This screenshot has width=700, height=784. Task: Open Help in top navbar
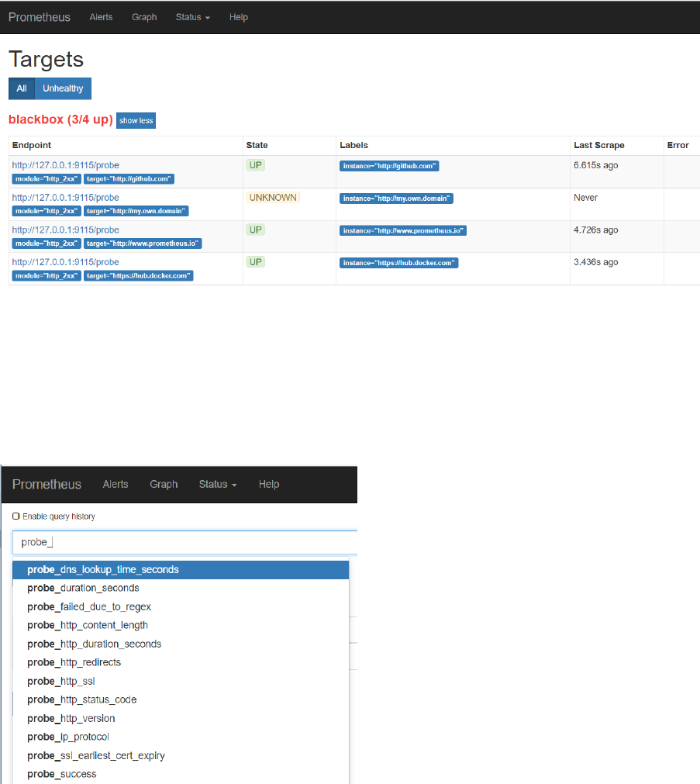[x=239, y=17]
